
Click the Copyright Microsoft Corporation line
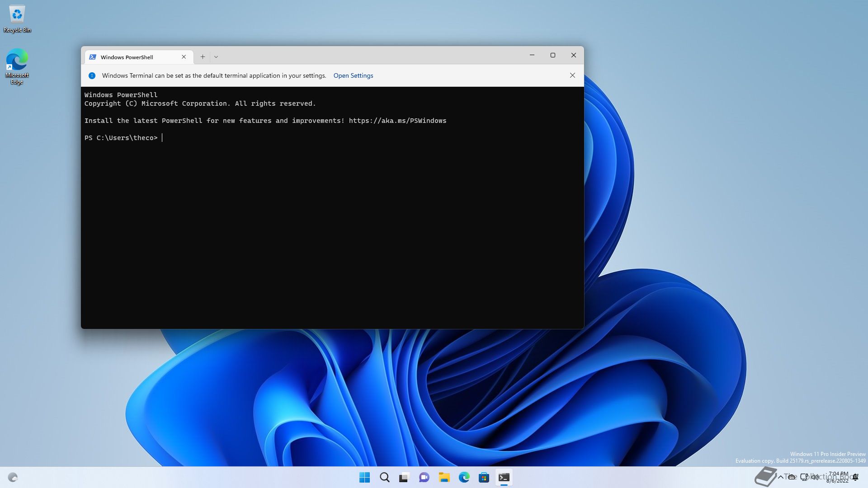tap(200, 103)
